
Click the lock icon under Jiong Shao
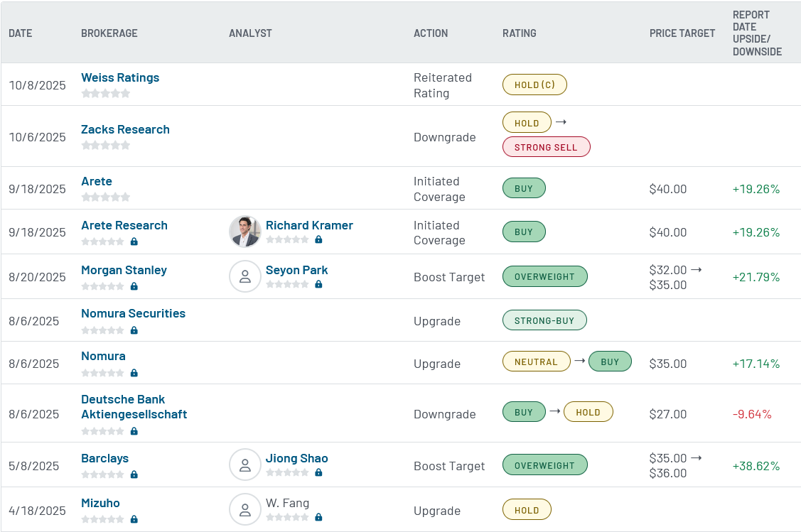(x=318, y=473)
